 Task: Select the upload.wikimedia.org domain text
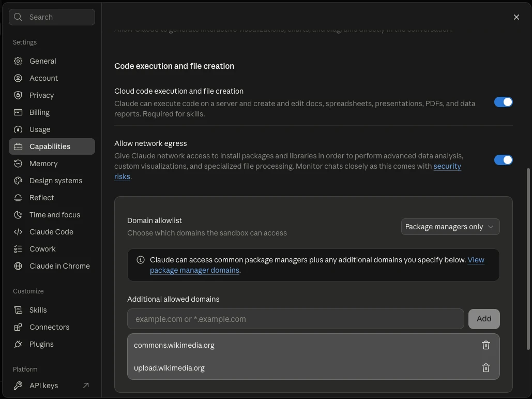point(169,368)
